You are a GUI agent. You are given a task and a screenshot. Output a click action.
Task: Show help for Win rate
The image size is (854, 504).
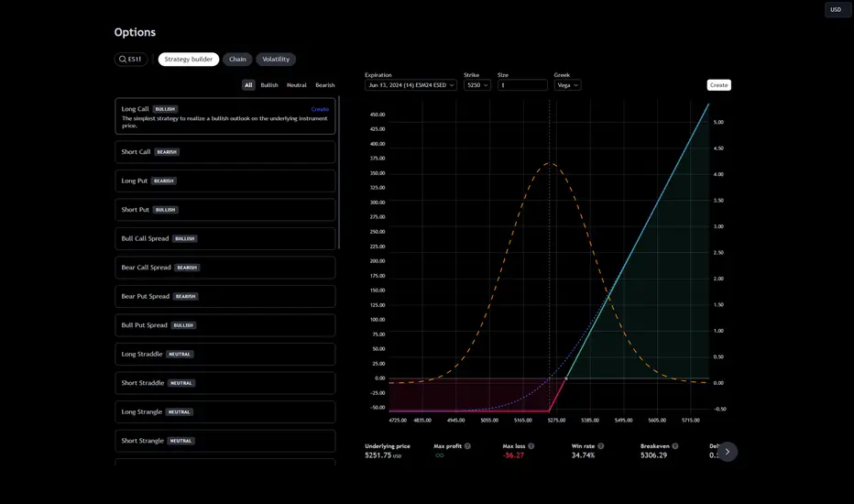coord(601,446)
